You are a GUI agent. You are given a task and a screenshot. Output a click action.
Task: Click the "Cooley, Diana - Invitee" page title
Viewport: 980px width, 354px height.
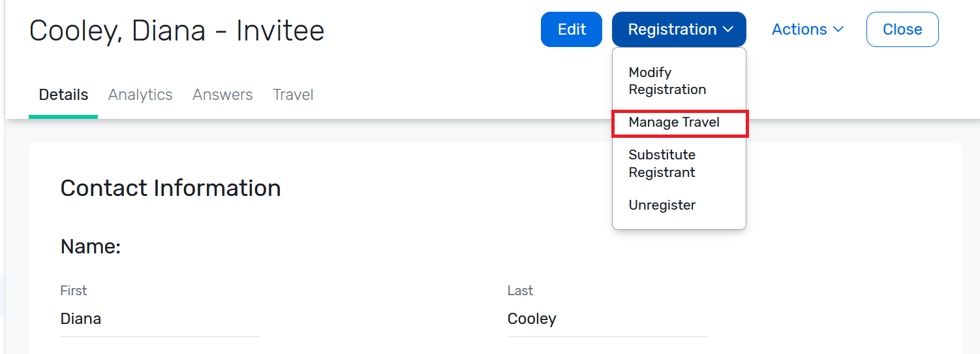(x=177, y=31)
